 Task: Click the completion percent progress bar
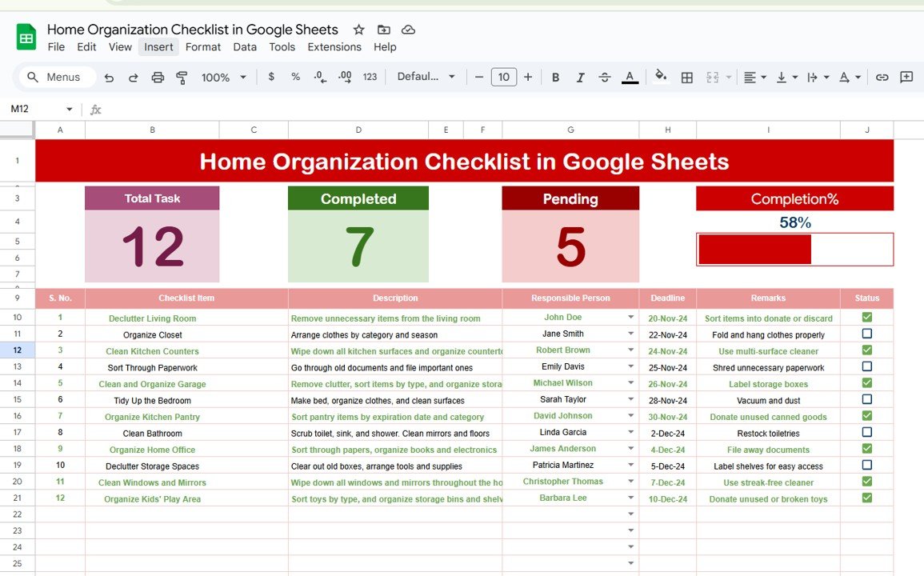point(794,250)
